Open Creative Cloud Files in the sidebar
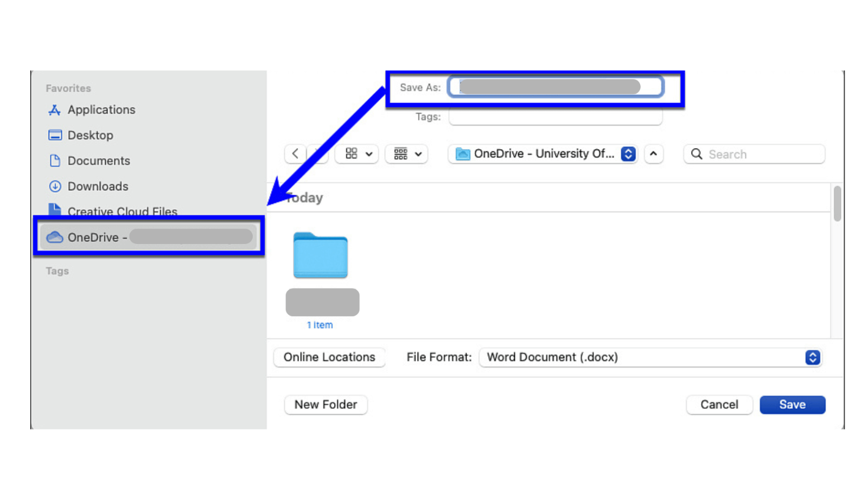 [122, 211]
